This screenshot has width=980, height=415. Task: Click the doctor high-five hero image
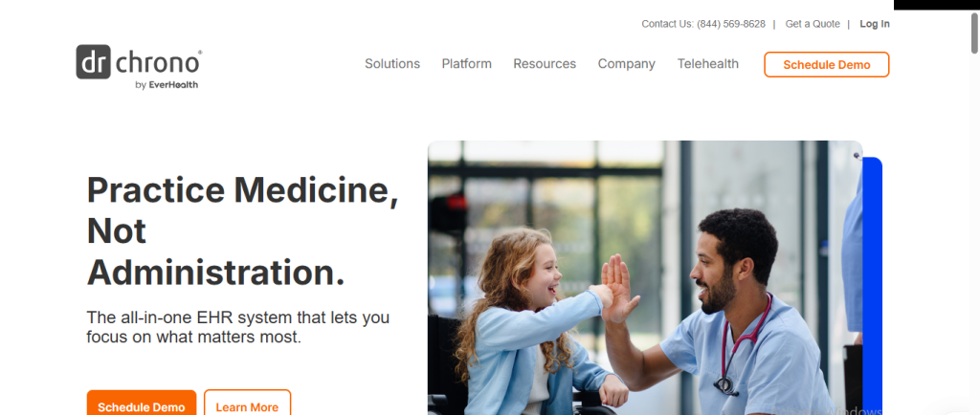pos(645,277)
